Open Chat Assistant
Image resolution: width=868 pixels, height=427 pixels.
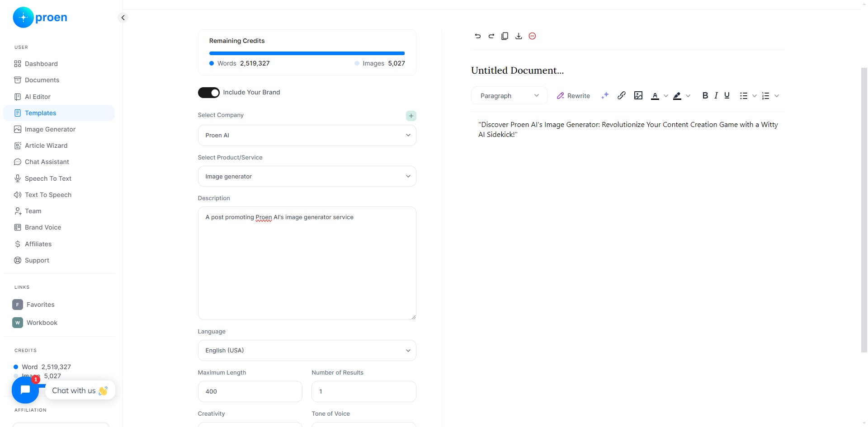[59, 162]
